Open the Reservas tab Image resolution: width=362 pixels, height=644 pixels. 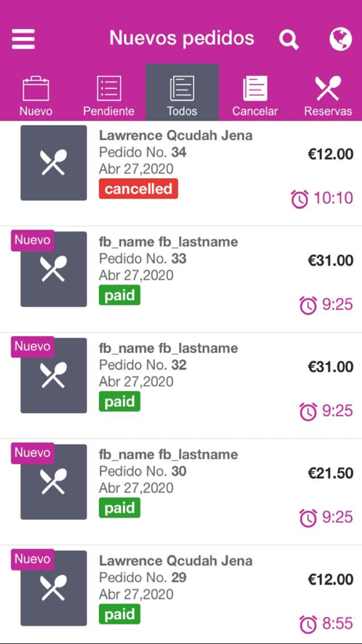tap(328, 95)
